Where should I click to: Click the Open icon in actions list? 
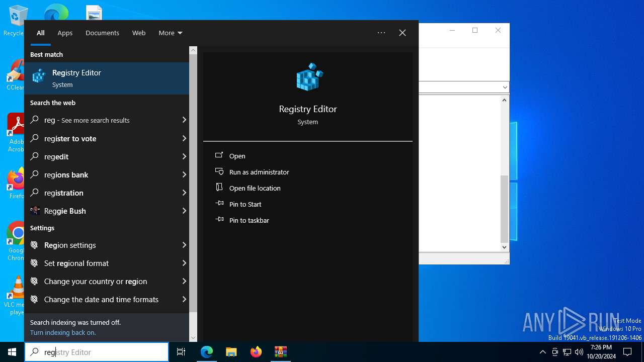[x=219, y=155]
